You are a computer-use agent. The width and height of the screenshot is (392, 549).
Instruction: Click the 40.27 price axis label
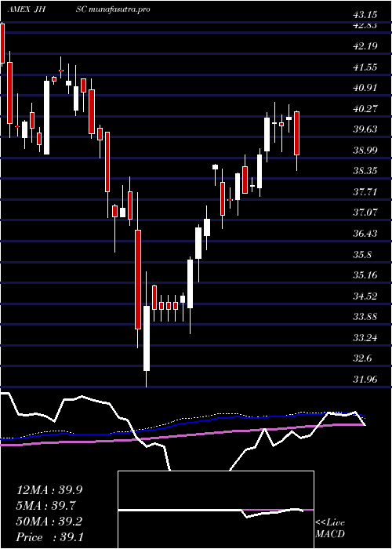tap(365, 108)
